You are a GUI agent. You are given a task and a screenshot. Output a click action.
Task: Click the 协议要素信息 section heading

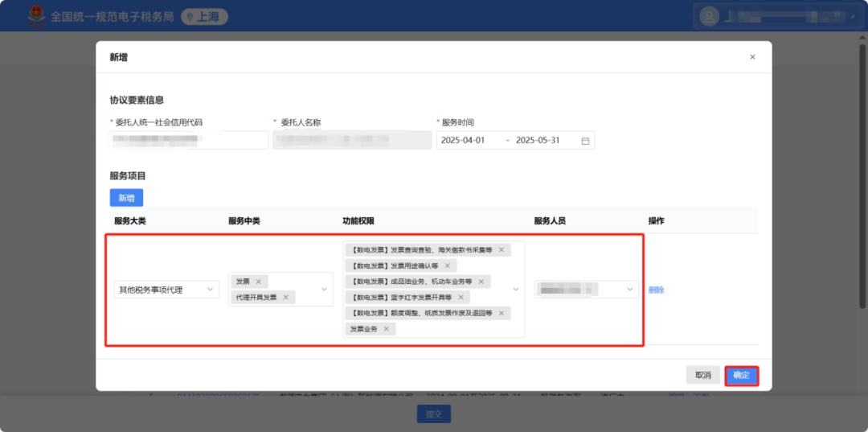pyautogui.click(x=137, y=101)
